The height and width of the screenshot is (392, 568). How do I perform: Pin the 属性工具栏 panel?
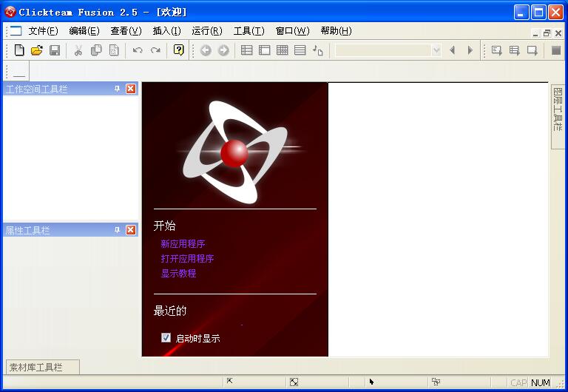pyautogui.click(x=117, y=230)
